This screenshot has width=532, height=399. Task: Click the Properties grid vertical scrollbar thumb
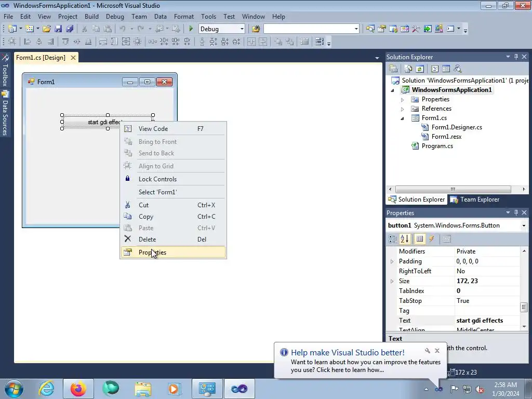(x=524, y=307)
